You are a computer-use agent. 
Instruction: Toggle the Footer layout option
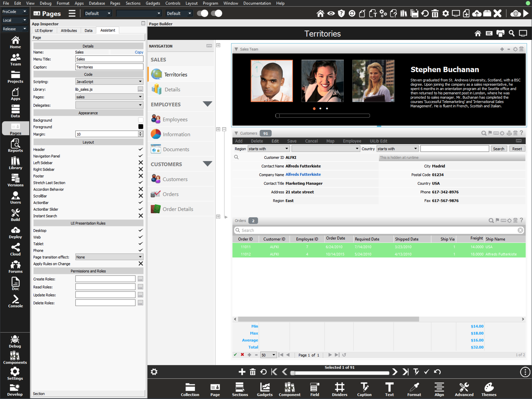140,176
